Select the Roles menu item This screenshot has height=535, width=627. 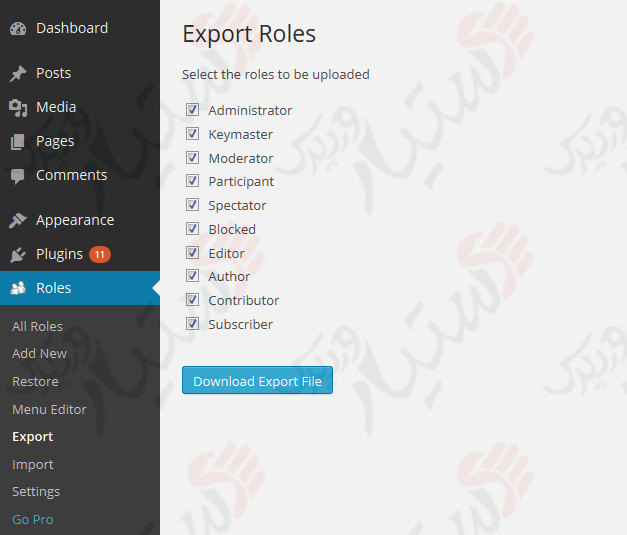(x=80, y=288)
